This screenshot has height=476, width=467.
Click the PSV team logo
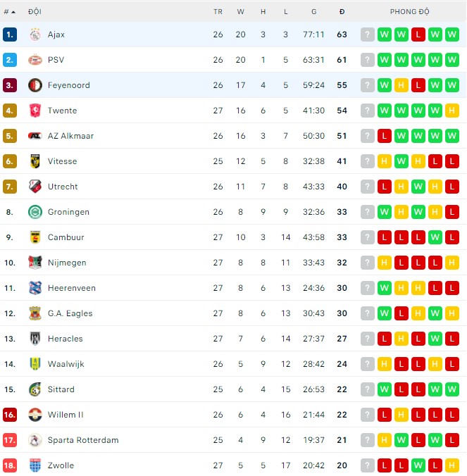point(35,60)
